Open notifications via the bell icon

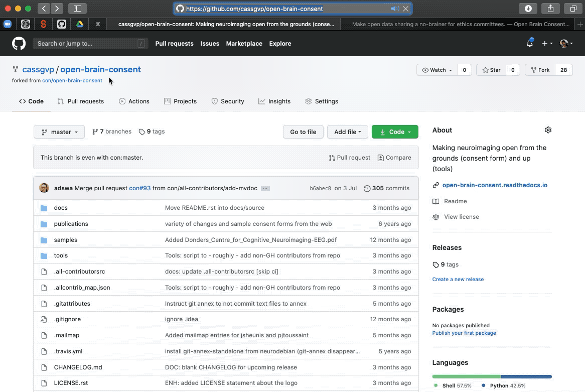click(x=529, y=44)
